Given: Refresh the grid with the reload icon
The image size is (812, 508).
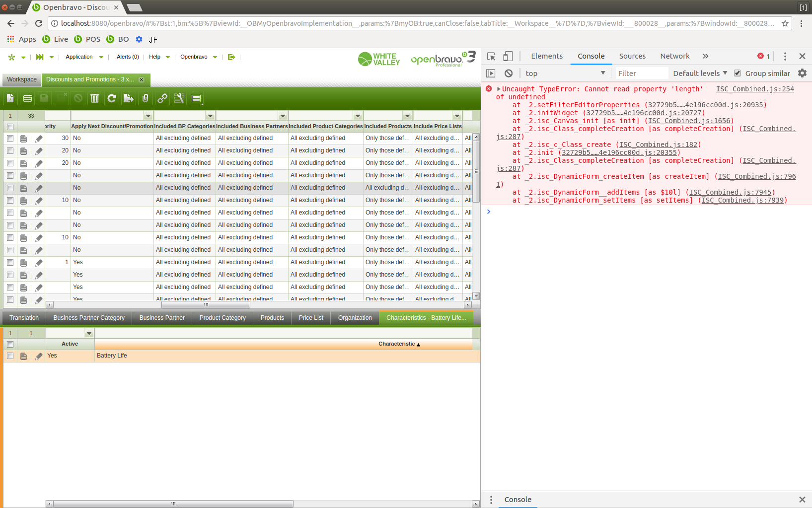Looking at the screenshot, I should tap(112, 98).
